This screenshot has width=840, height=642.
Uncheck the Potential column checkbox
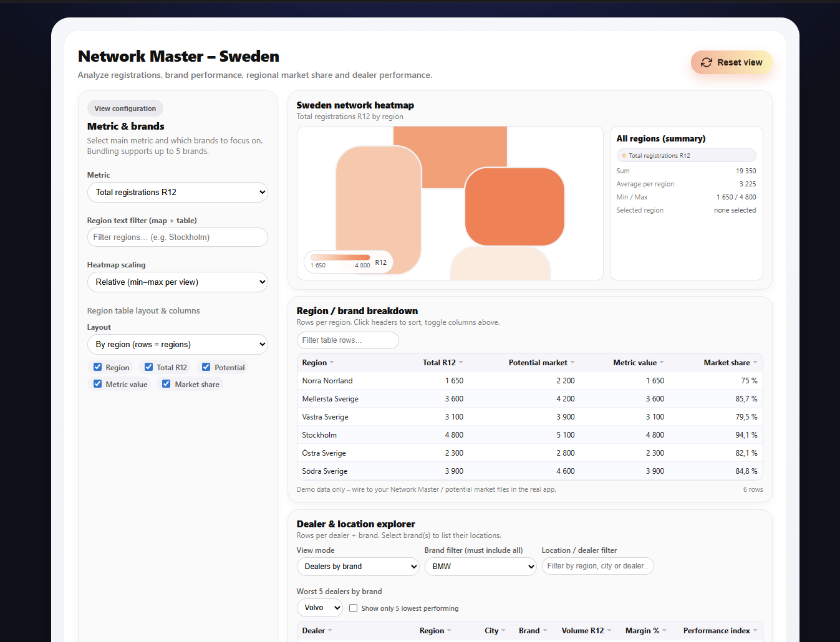point(206,367)
